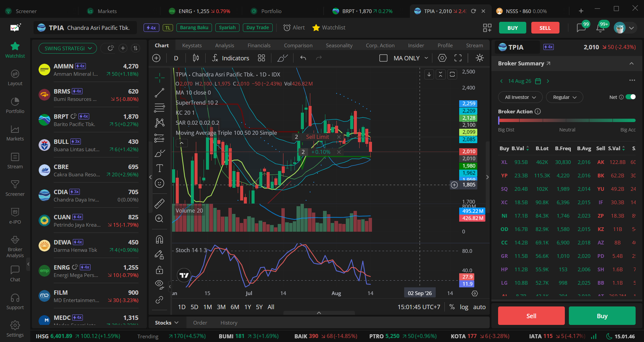Open the Regular market type dropdown
644x342 pixels.
pos(564,97)
